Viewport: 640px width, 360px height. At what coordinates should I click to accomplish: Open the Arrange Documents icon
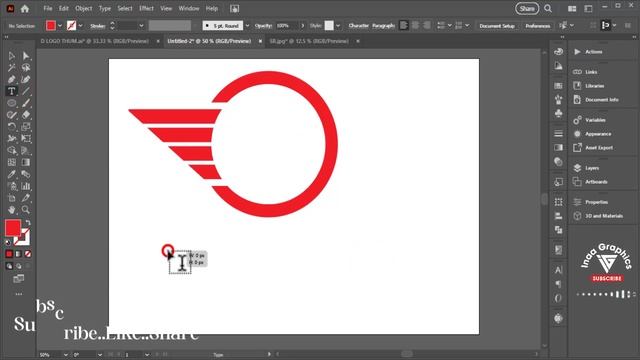click(572, 9)
